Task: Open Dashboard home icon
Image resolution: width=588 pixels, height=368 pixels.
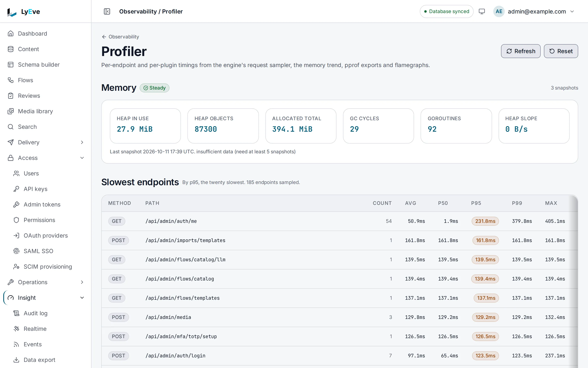Action: [x=10, y=34]
